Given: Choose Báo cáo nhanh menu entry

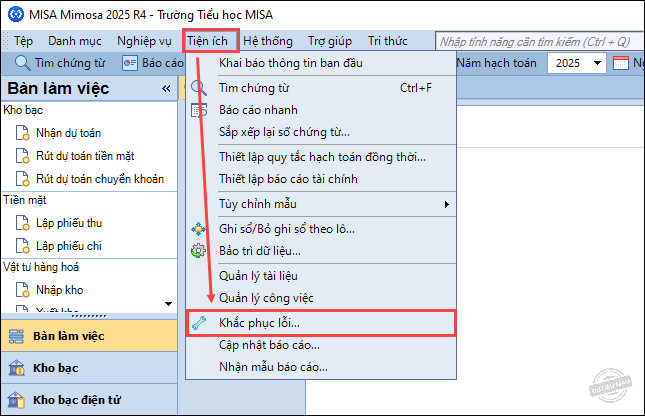Looking at the screenshot, I should (321, 110).
